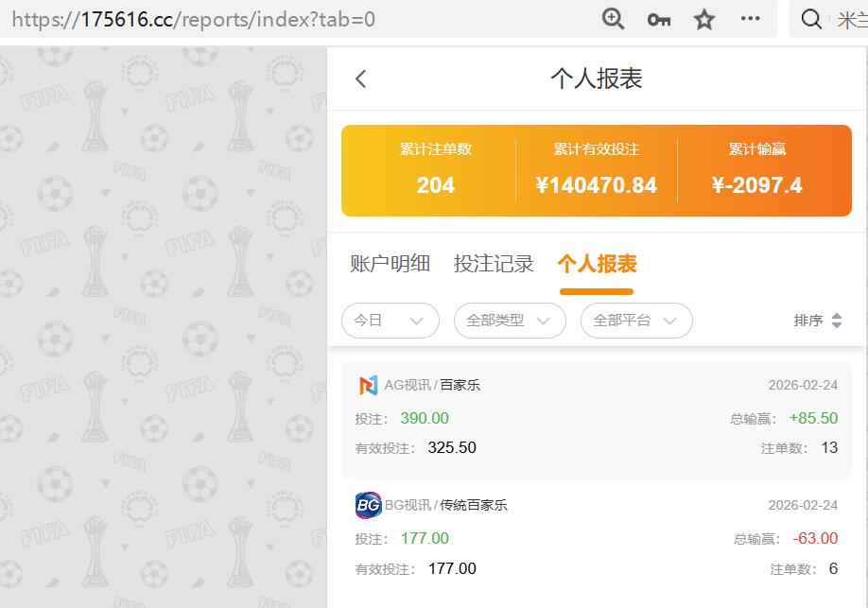Click the saved passwords key icon

[x=658, y=18]
